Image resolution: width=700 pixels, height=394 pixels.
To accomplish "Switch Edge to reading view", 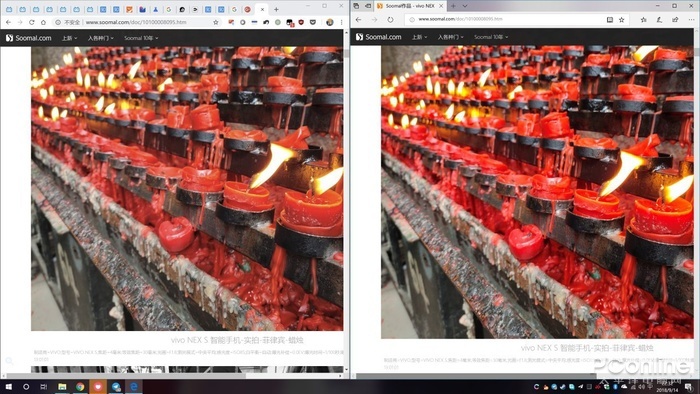I will [x=609, y=20].
